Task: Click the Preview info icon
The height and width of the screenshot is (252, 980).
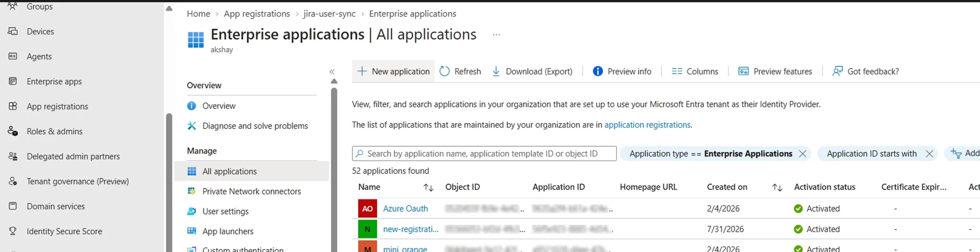Action: pos(598,71)
